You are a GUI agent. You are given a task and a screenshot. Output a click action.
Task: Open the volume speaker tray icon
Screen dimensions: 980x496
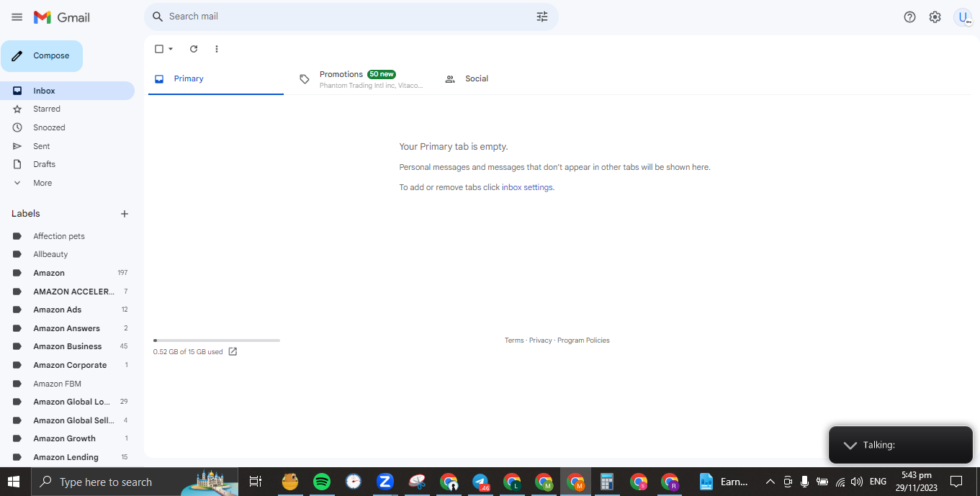tap(856, 482)
